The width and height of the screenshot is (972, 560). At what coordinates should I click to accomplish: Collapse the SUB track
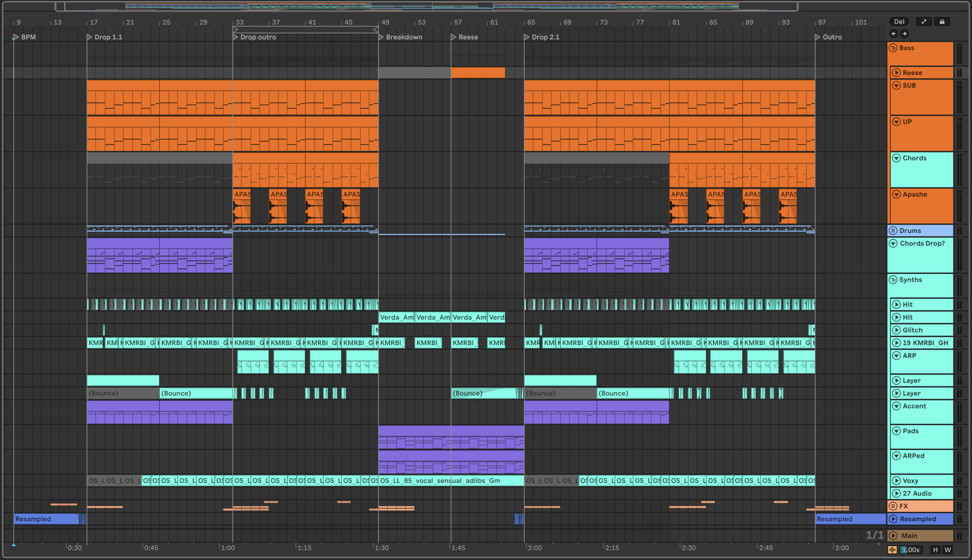point(896,86)
